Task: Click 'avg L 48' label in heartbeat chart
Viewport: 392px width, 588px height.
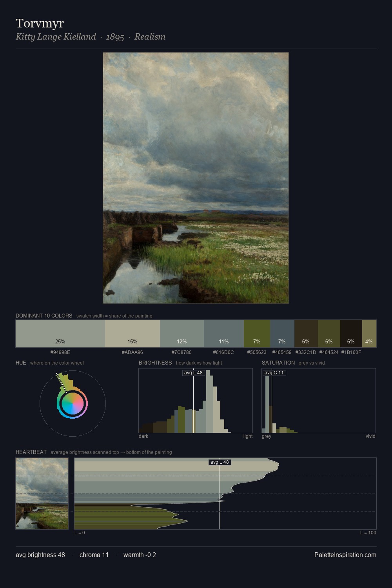Action: 220,462
